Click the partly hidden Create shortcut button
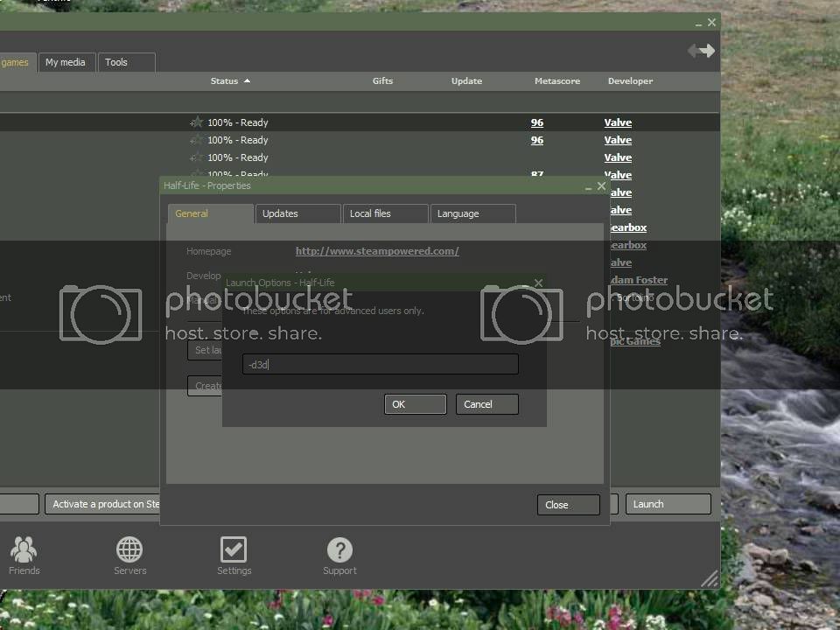Screen dimensions: 840x630 tap(205, 386)
